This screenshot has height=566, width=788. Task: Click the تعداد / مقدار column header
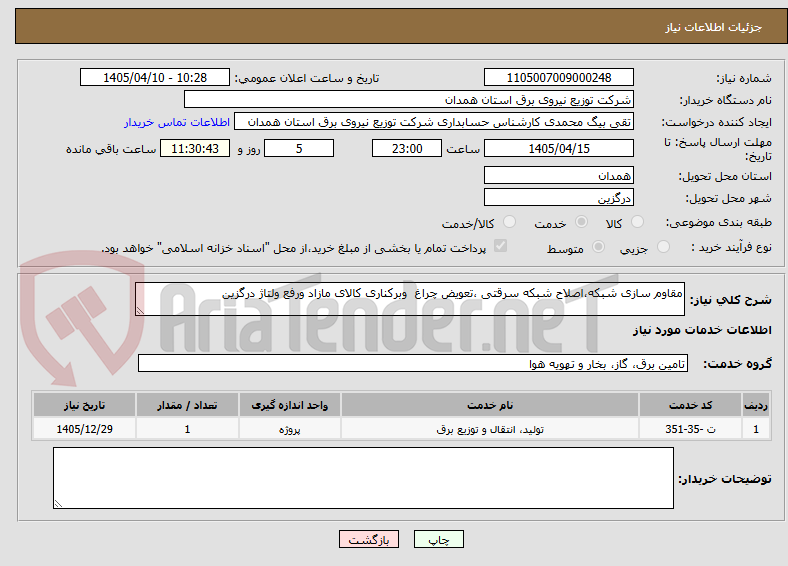pos(187,405)
